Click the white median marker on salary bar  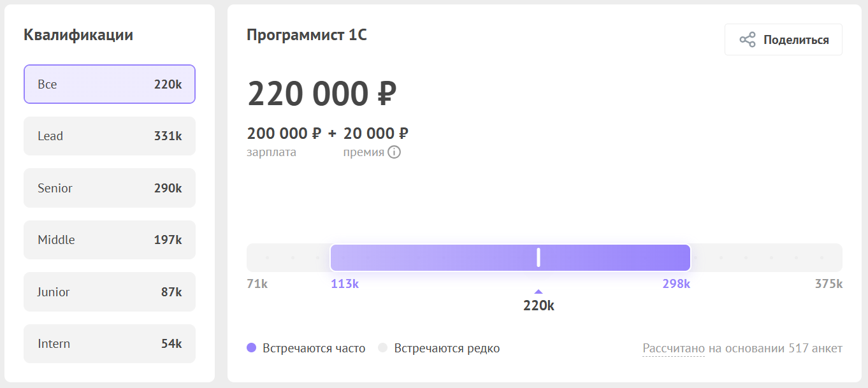click(539, 257)
